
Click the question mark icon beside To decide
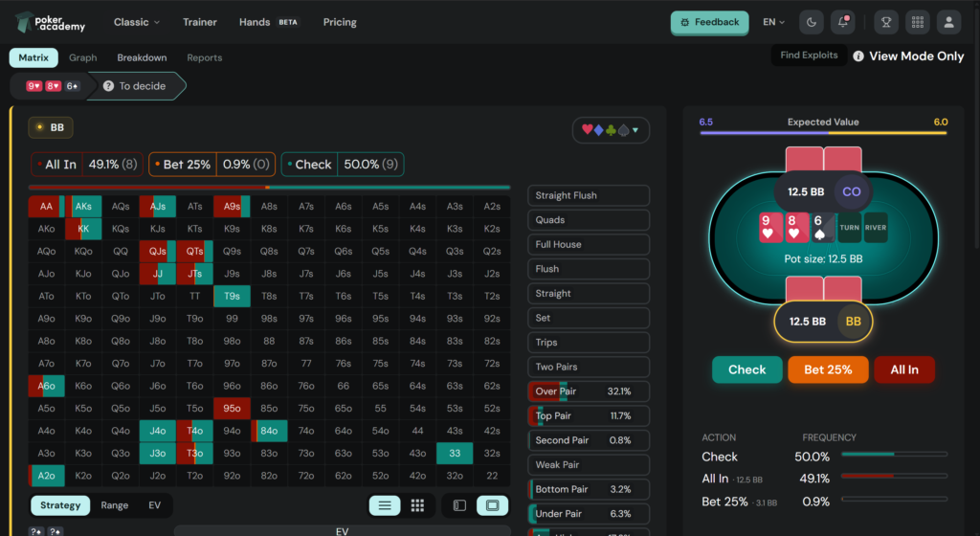pyautogui.click(x=108, y=86)
